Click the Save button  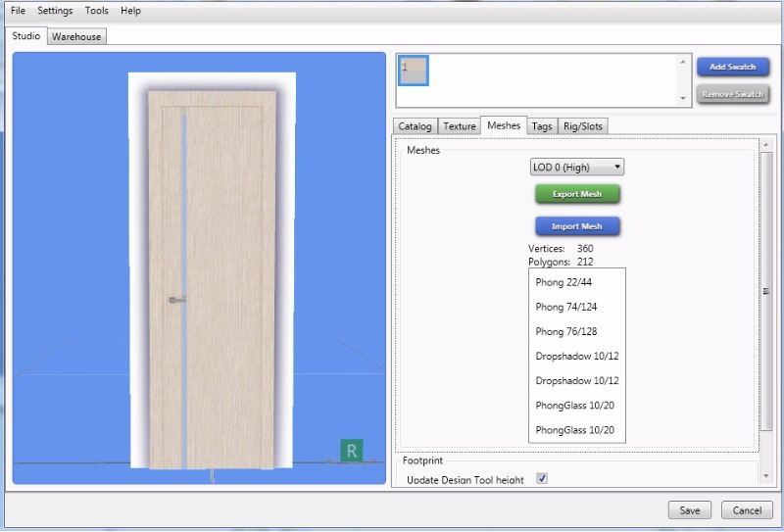(x=690, y=510)
